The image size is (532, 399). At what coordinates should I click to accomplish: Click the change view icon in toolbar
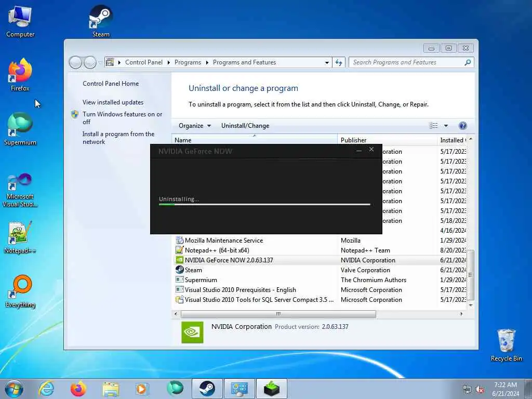tap(434, 126)
